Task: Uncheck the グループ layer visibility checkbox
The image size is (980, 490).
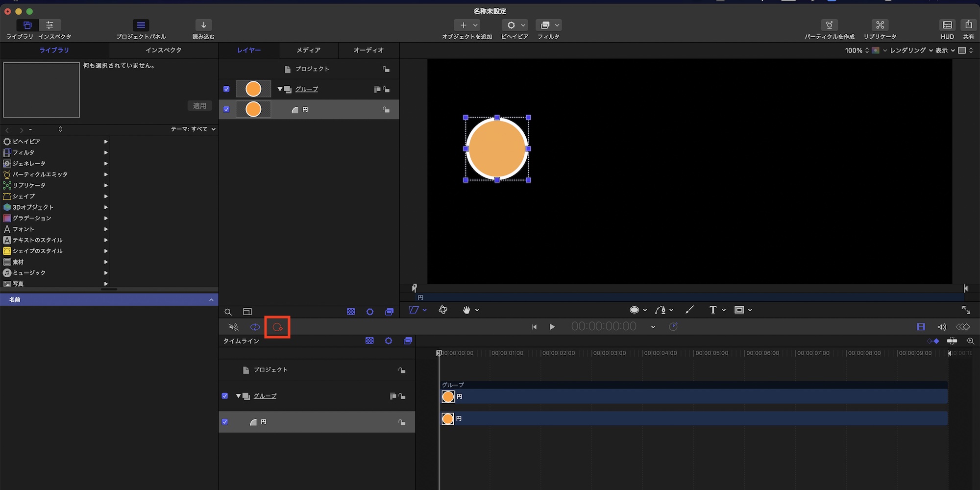Action: click(x=226, y=89)
